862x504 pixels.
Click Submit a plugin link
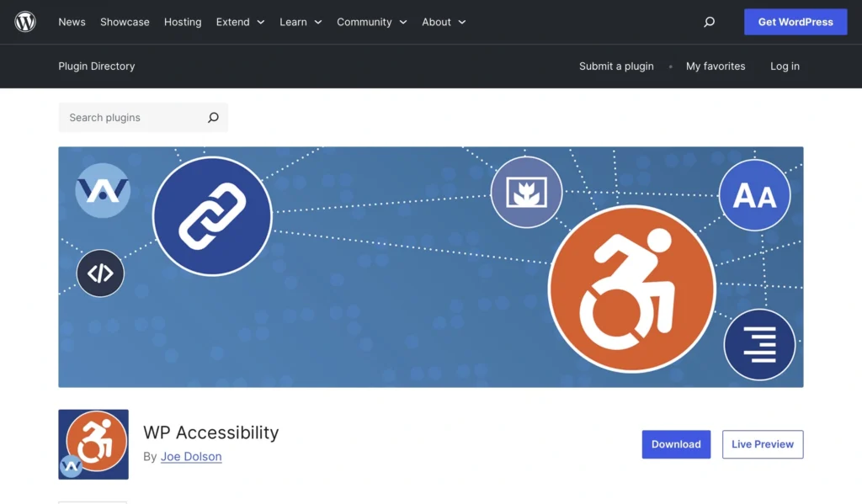(x=616, y=66)
